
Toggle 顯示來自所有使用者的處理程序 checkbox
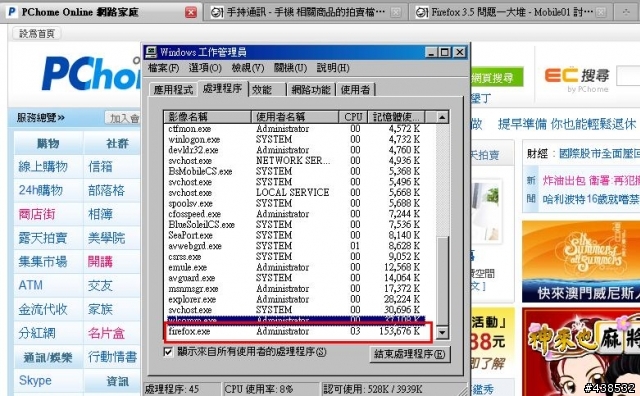(168, 352)
